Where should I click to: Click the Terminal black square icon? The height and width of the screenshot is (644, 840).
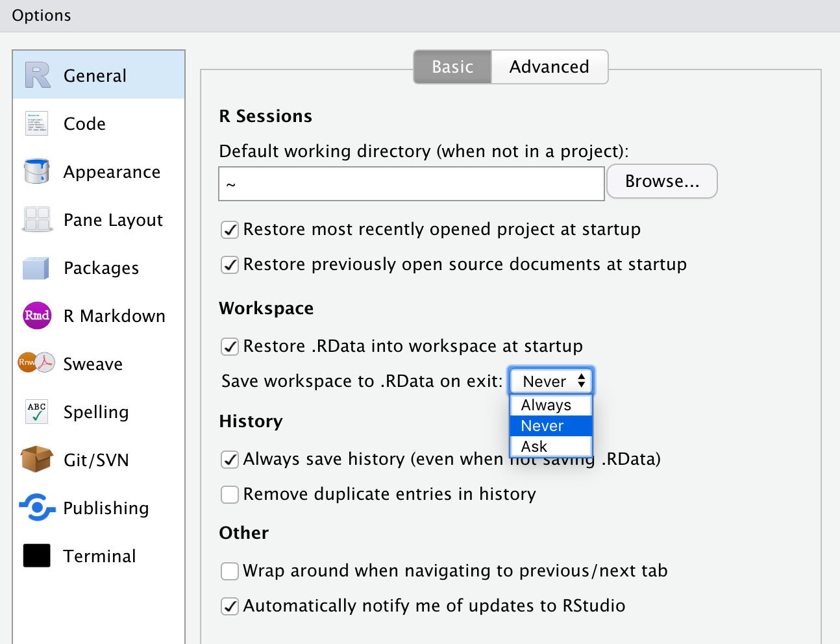[x=36, y=556]
